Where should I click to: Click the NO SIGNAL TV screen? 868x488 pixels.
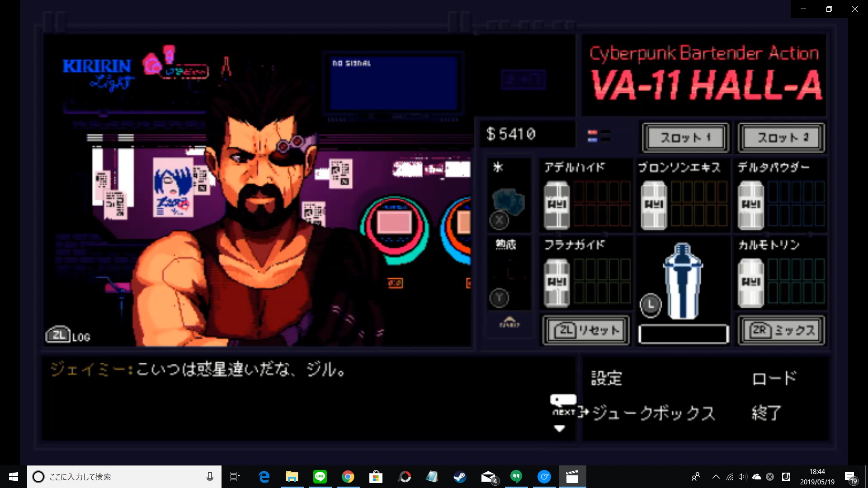(x=394, y=83)
